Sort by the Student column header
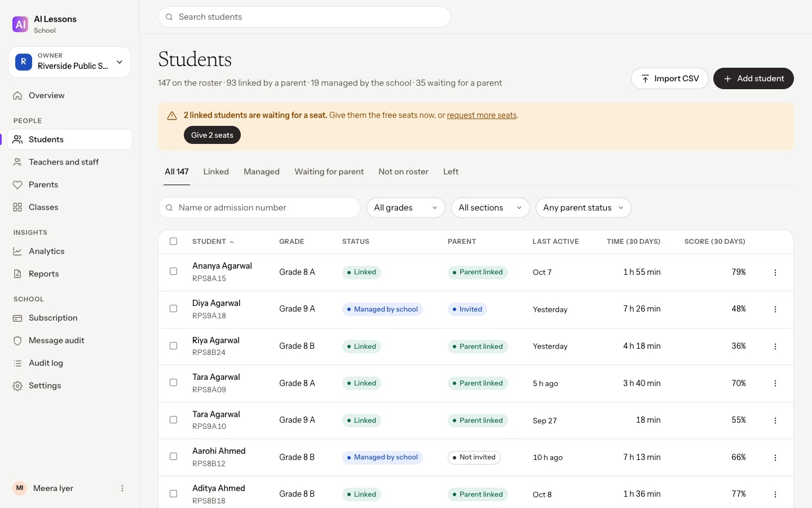The height and width of the screenshot is (508, 812). (213, 242)
